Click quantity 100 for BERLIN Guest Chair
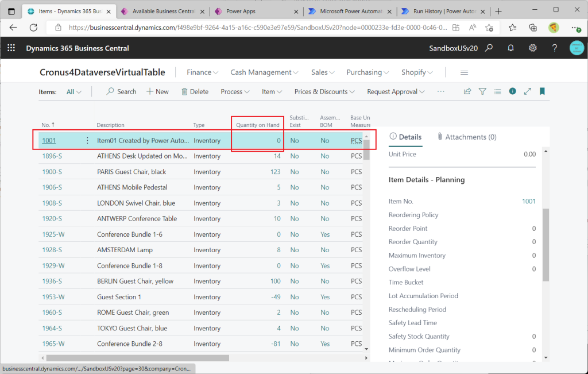588x374 pixels. [276, 282]
